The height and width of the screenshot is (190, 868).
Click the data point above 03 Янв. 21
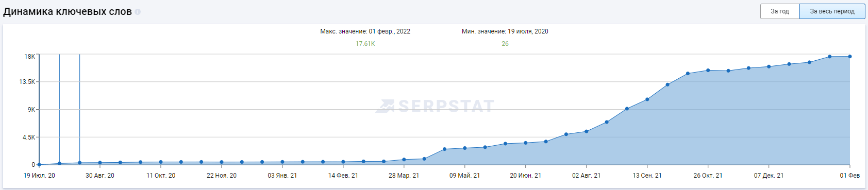282,162
